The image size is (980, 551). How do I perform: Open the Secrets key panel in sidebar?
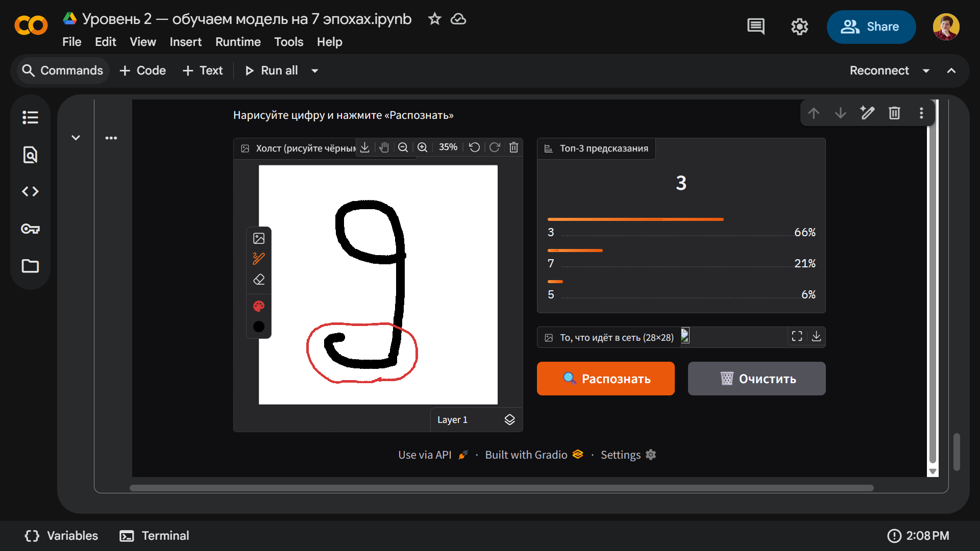pos(30,229)
